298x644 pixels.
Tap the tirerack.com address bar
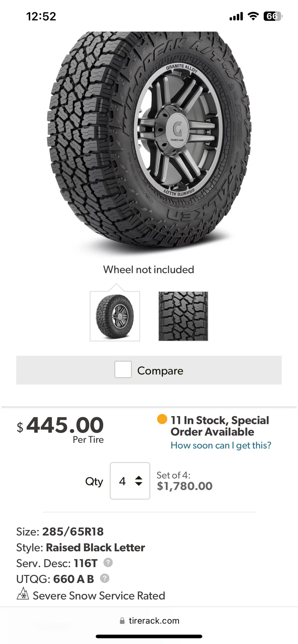pyautogui.click(x=154, y=621)
